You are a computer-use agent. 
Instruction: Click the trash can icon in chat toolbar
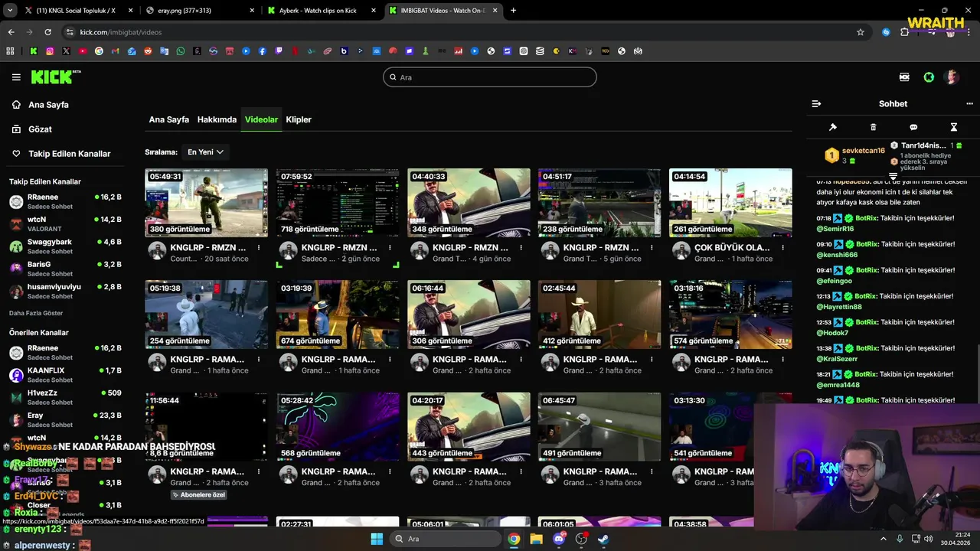tap(873, 127)
